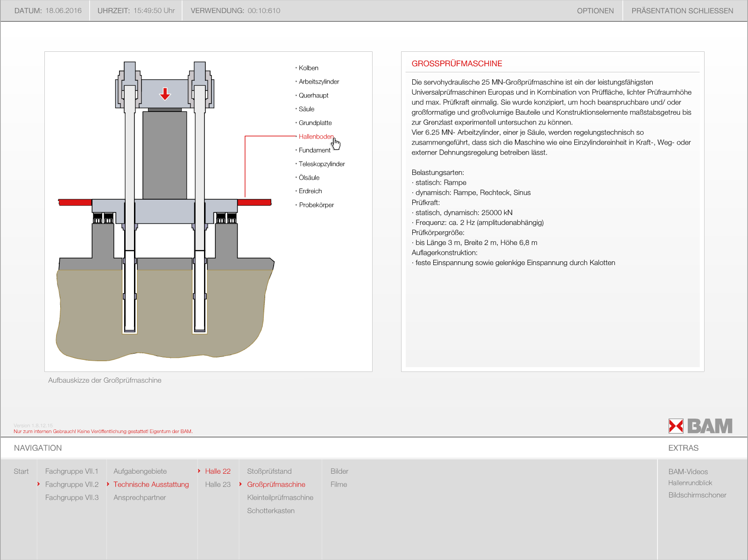
Task: Go to Start in navigation
Action: click(21, 471)
